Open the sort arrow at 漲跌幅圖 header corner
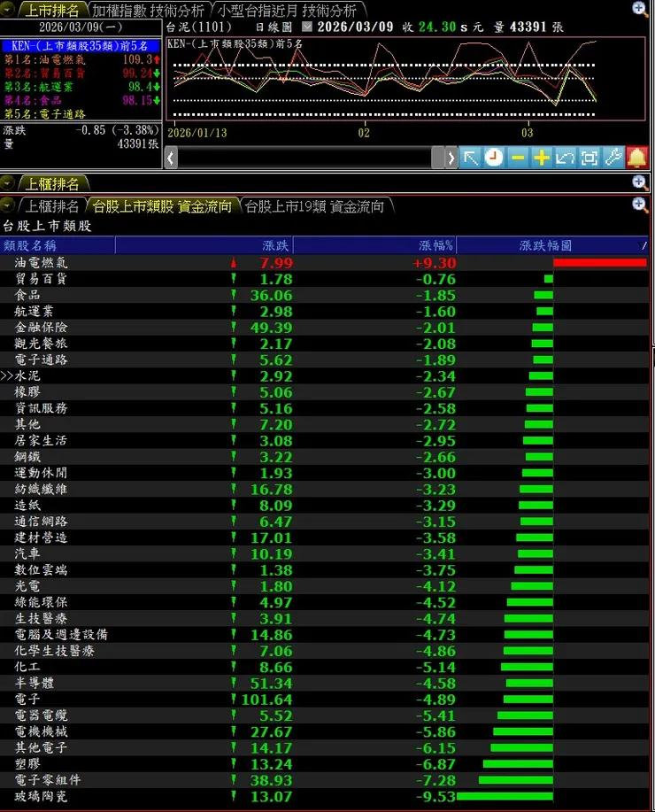Viewport: 655px width, 812px height. tap(643, 245)
